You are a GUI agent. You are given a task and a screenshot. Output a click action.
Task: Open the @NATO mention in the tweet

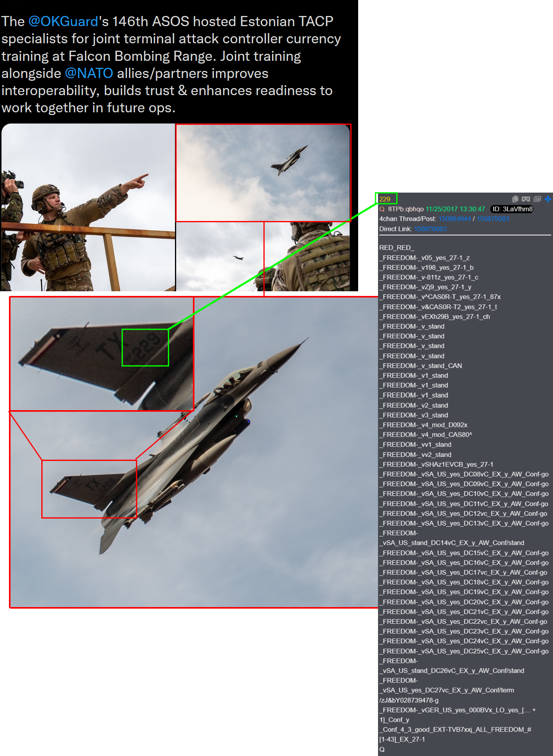[89, 73]
